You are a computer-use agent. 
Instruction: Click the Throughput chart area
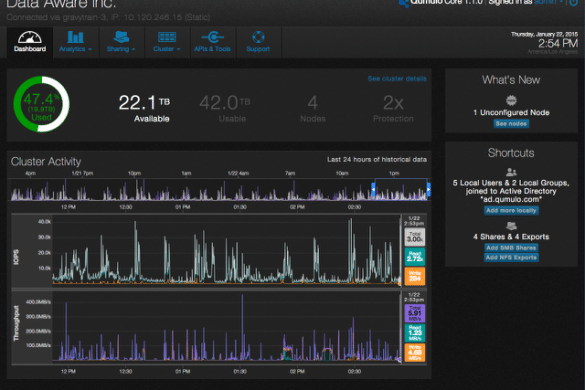click(x=226, y=327)
